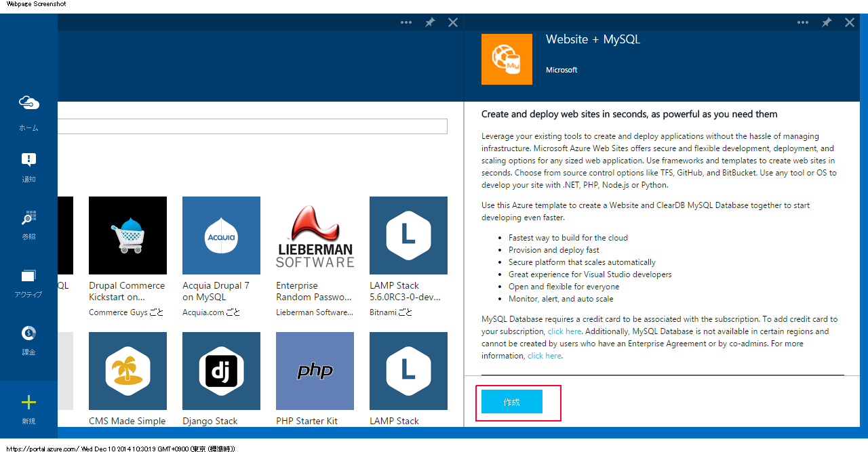868x452 pixels.
Task: Open Active (アクティブ) icon in the sidebar
Action: pyautogui.click(x=28, y=275)
